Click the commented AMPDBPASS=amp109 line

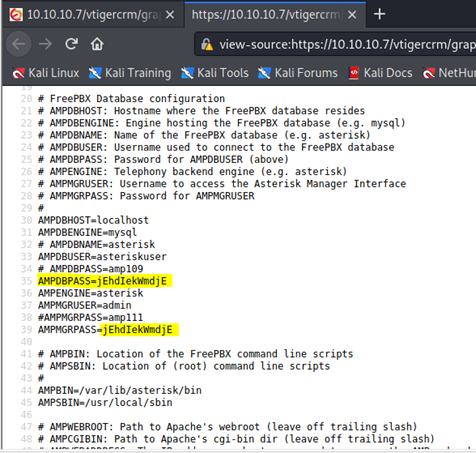tap(90, 269)
